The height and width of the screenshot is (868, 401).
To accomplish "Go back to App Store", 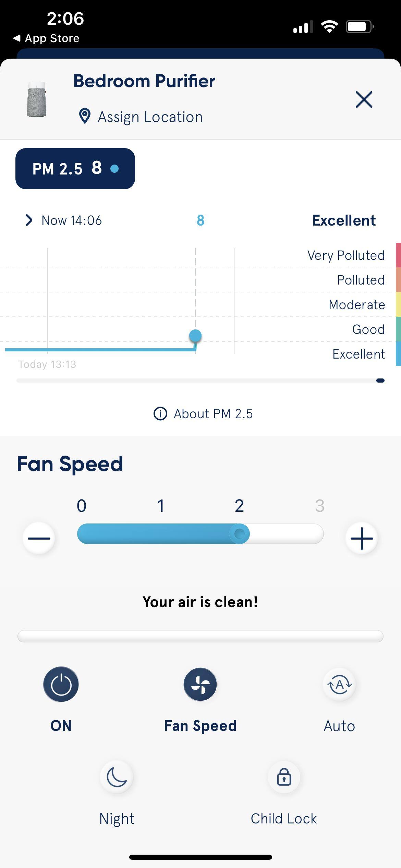I will click(x=46, y=38).
